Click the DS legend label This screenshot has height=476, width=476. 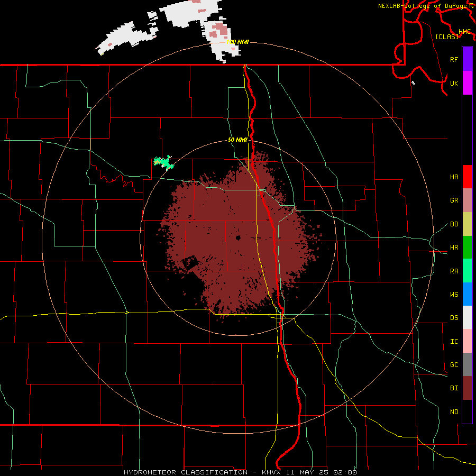(x=454, y=318)
